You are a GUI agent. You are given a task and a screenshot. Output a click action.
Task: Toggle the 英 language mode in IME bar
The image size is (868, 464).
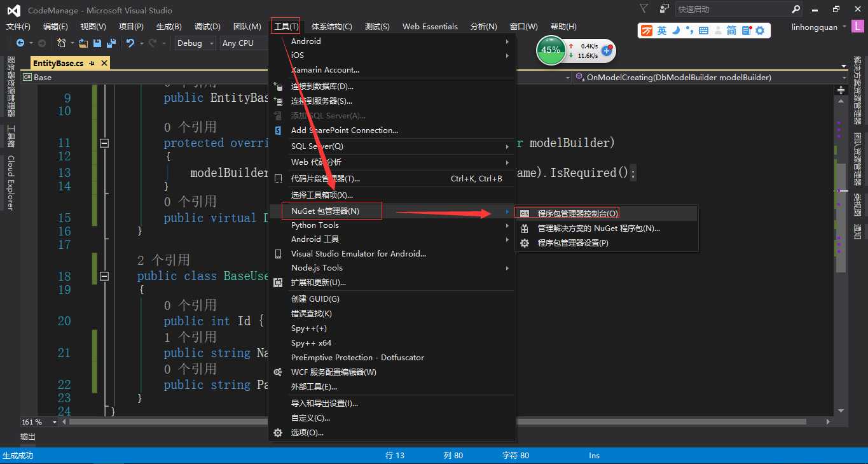[x=662, y=31]
